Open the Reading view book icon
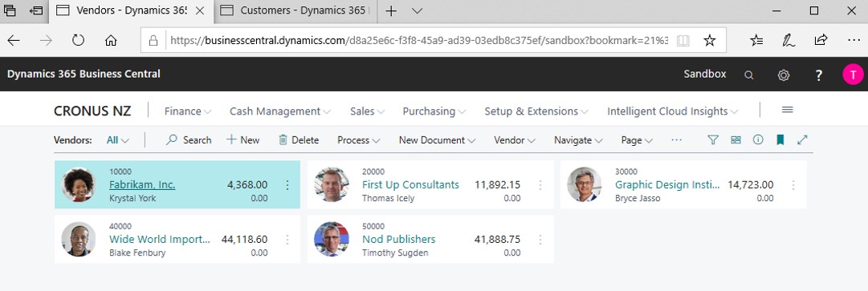868x291 pixels. click(683, 40)
